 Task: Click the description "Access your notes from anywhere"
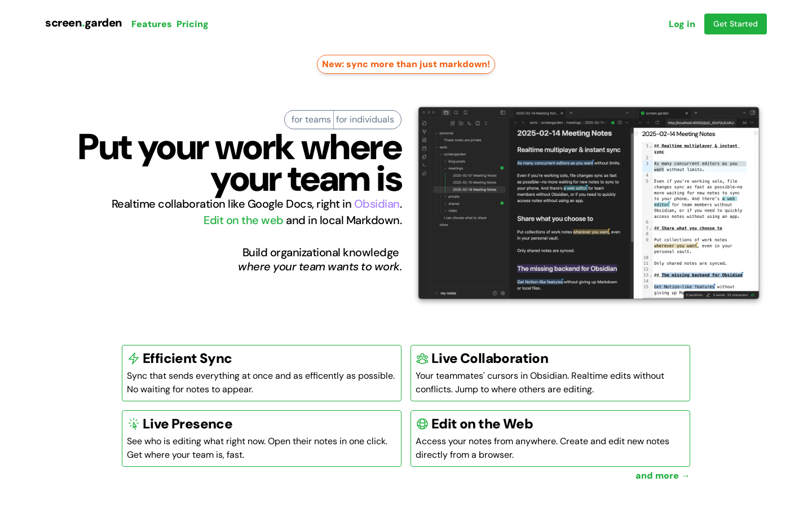coord(542,448)
